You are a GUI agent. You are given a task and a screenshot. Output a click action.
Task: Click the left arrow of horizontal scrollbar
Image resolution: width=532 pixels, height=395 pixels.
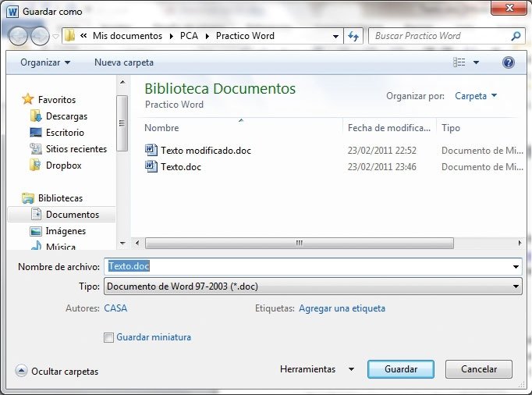[137, 243]
